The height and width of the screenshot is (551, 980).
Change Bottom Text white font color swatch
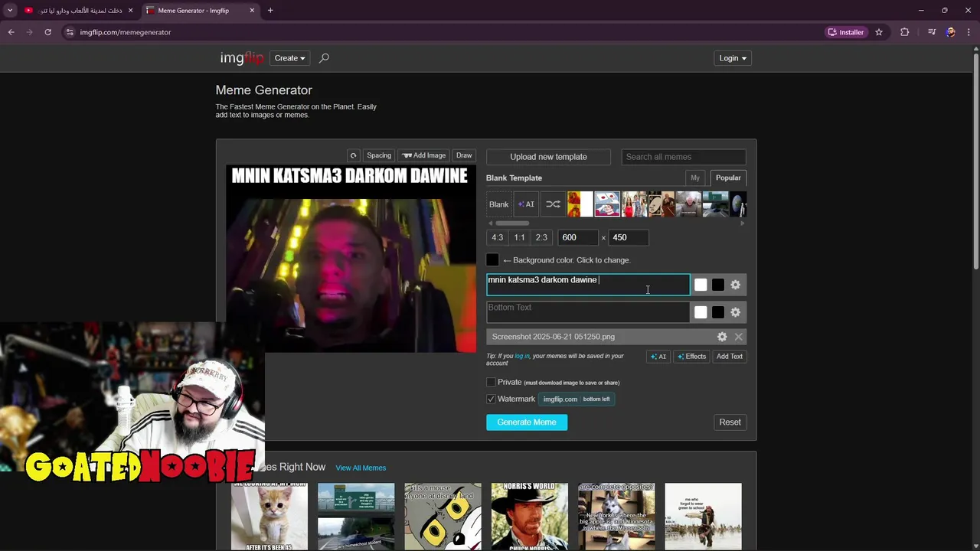tap(701, 312)
